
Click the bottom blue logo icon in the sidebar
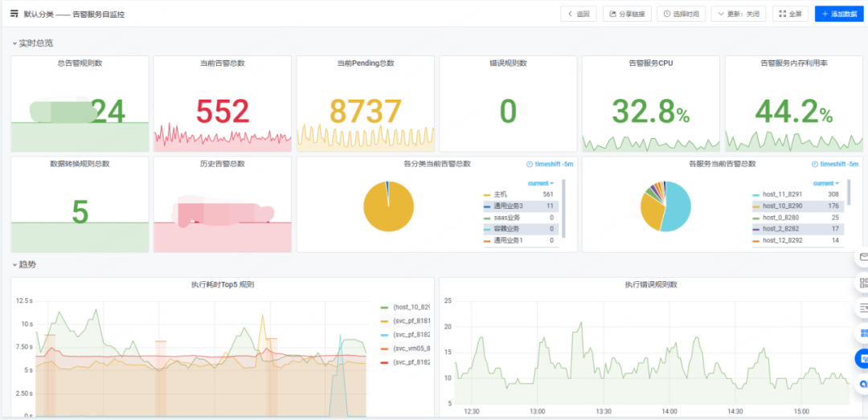click(862, 383)
